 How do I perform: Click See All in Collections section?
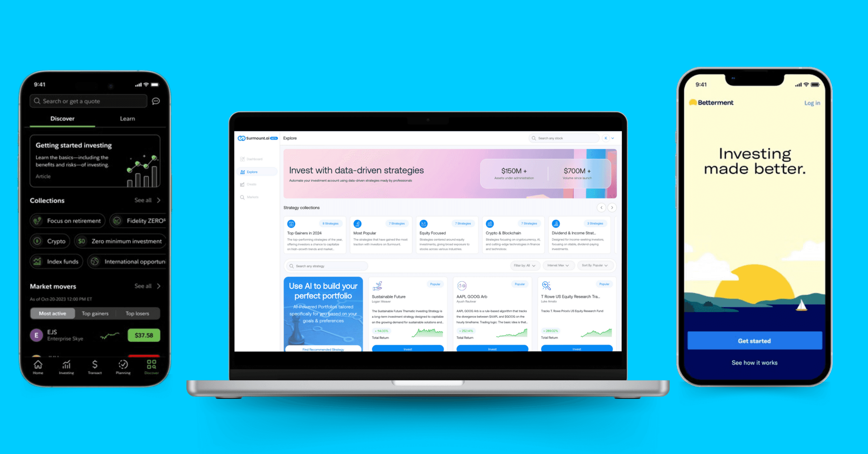pyautogui.click(x=146, y=200)
